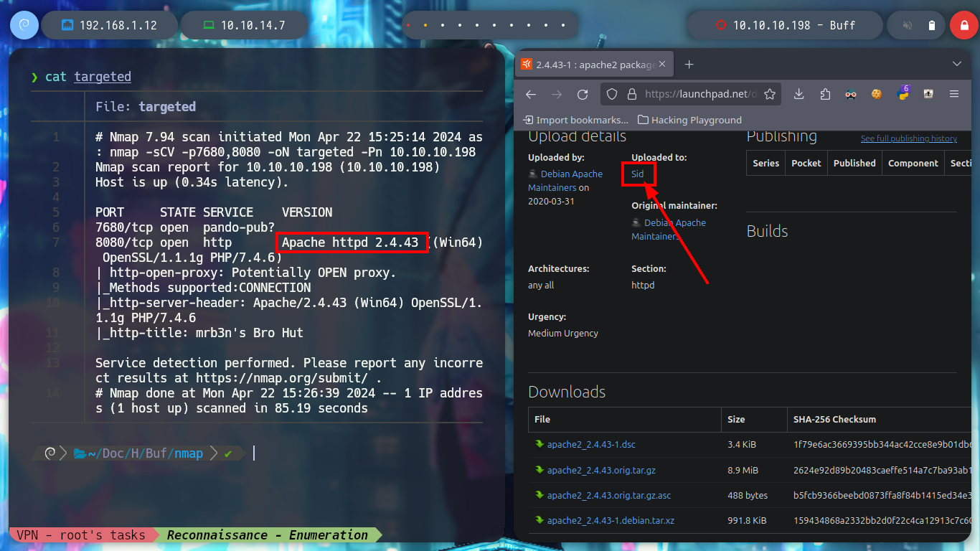Open the tracking protection shield icon
The image size is (980, 551).
(612, 94)
